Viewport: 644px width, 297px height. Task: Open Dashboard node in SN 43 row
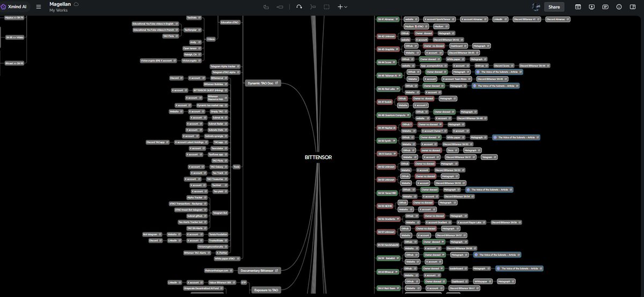pyautogui.click(x=458, y=46)
